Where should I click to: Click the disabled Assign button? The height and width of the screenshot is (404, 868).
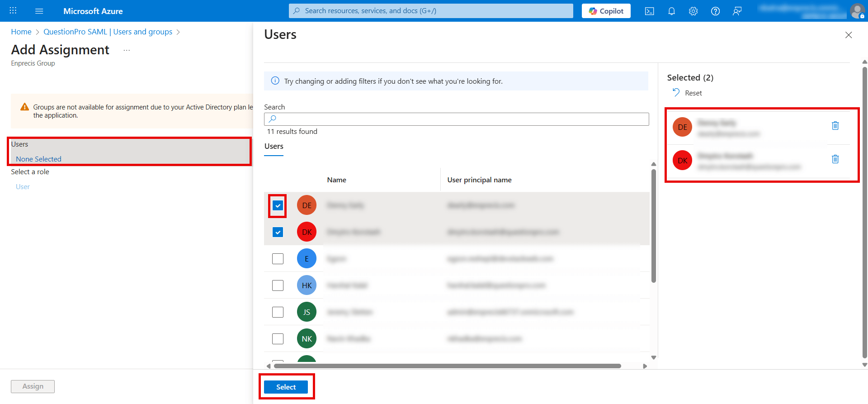point(33,386)
